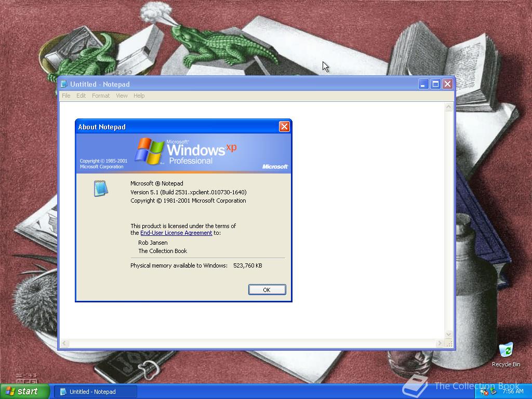The width and height of the screenshot is (532, 399).
Task: Open the View menu in Notepad
Action: (x=122, y=96)
